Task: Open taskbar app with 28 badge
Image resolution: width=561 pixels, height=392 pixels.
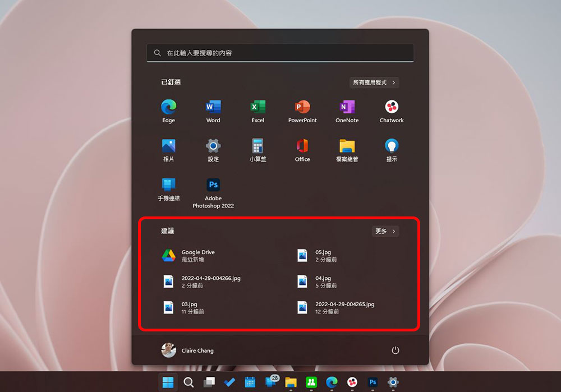Action: [x=271, y=382]
